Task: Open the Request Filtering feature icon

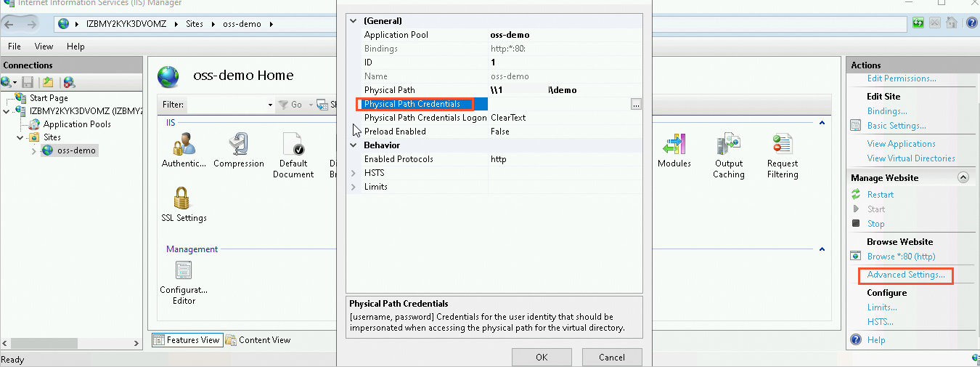Action: pyautogui.click(x=783, y=144)
